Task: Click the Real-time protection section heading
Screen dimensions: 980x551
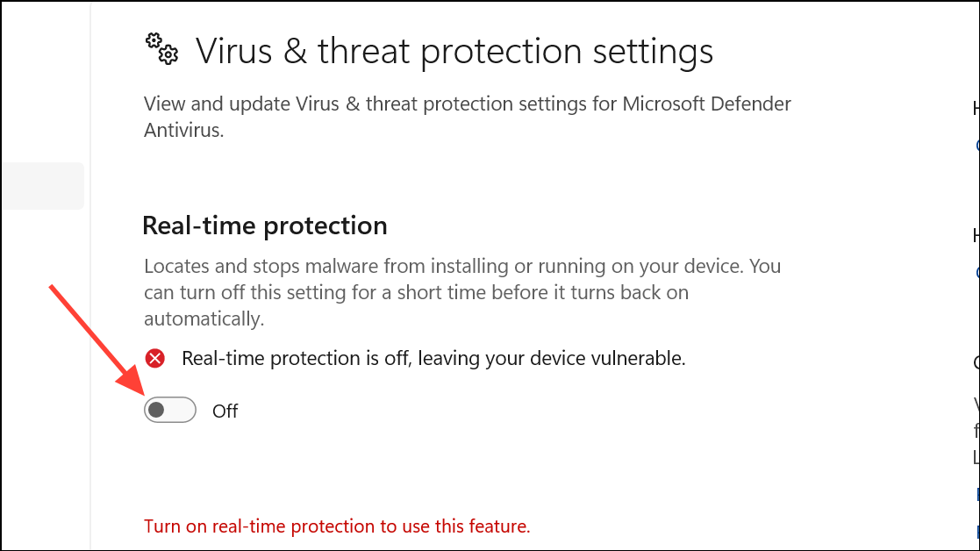Action: point(265,225)
